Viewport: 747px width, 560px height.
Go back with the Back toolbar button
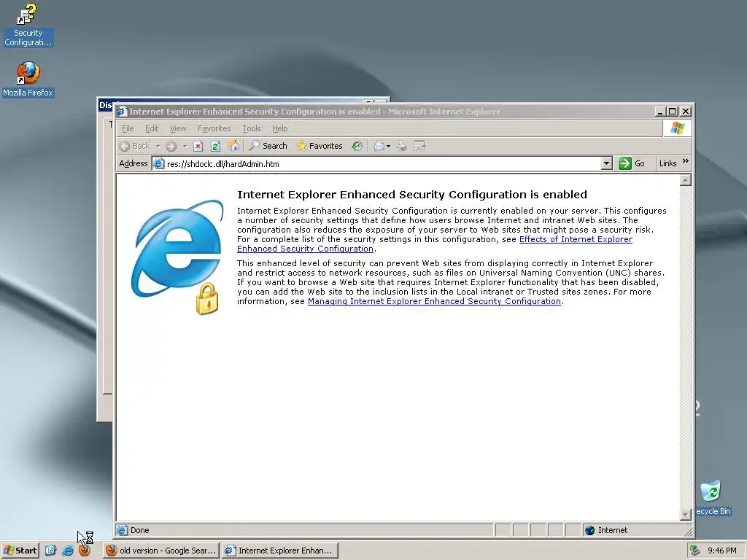135,146
